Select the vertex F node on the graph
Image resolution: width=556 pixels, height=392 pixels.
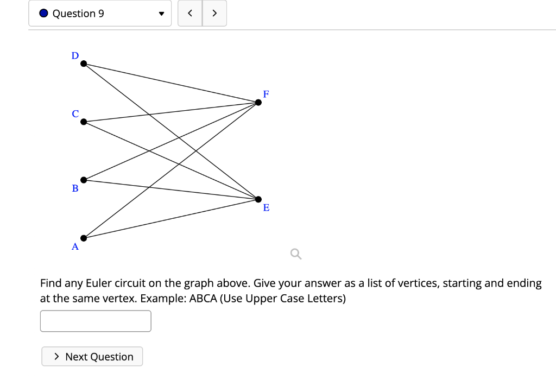pyautogui.click(x=258, y=102)
